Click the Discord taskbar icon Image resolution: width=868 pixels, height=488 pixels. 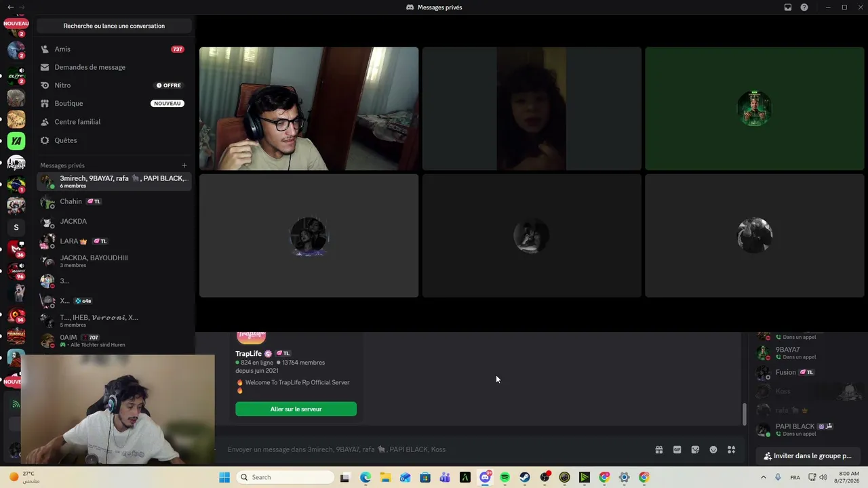click(485, 477)
